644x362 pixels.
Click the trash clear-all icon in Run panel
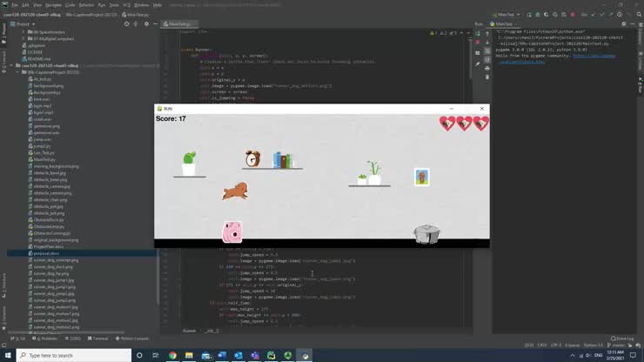[x=487, y=77]
